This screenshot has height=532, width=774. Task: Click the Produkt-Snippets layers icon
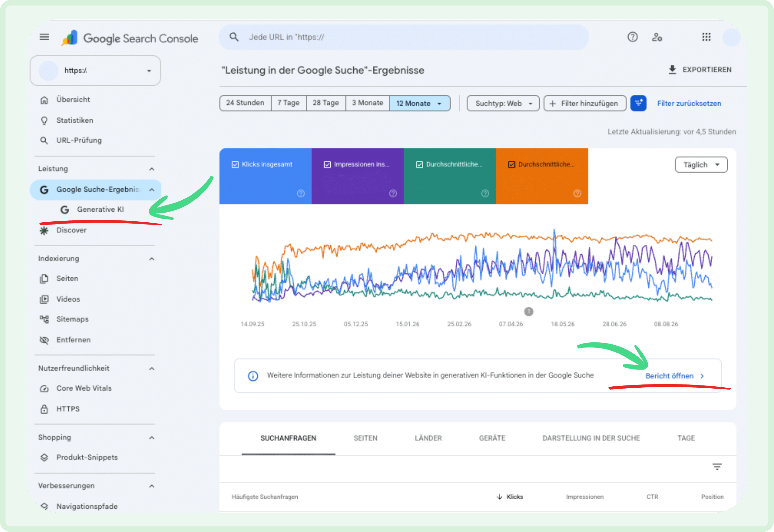44,458
